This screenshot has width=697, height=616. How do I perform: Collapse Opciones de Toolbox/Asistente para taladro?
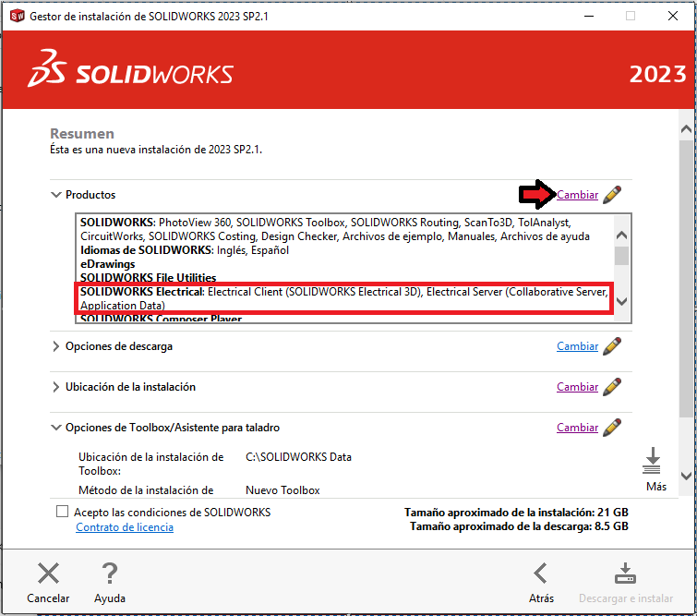click(x=55, y=428)
